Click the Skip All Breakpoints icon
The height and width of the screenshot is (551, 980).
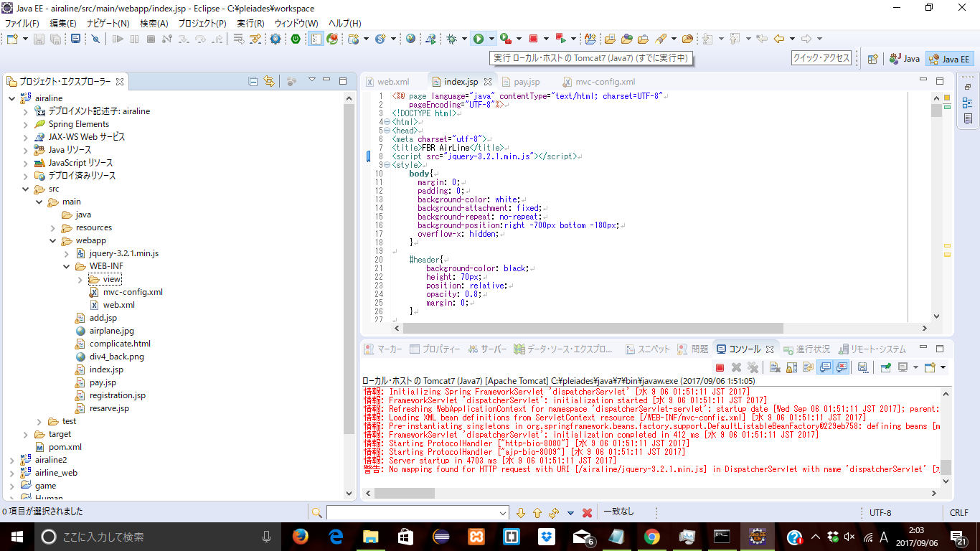click(x=95, y=39)
